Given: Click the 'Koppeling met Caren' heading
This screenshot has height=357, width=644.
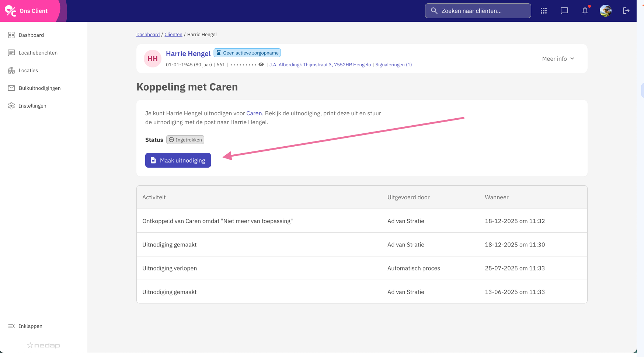Looking at the screenshot, I should coord(187,87).
